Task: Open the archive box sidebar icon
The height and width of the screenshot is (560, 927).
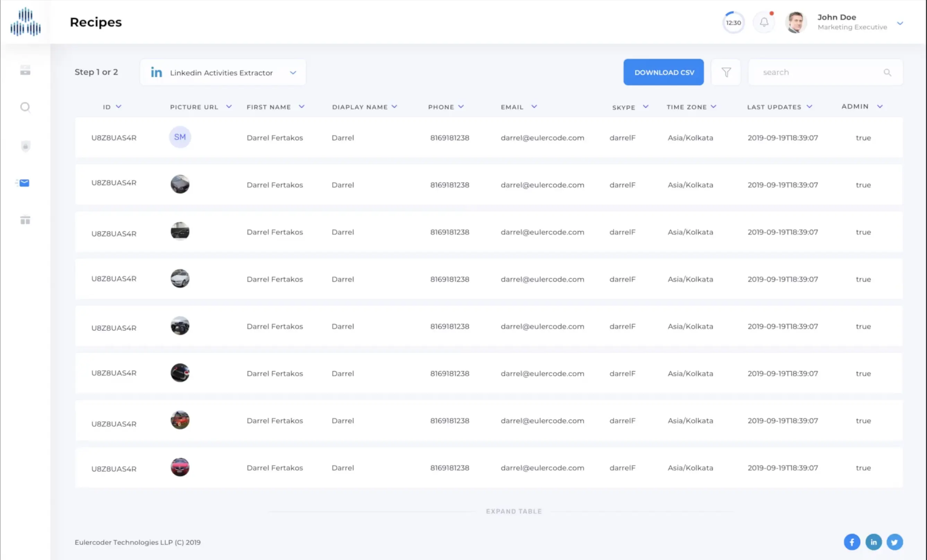Action: [25, 70]
